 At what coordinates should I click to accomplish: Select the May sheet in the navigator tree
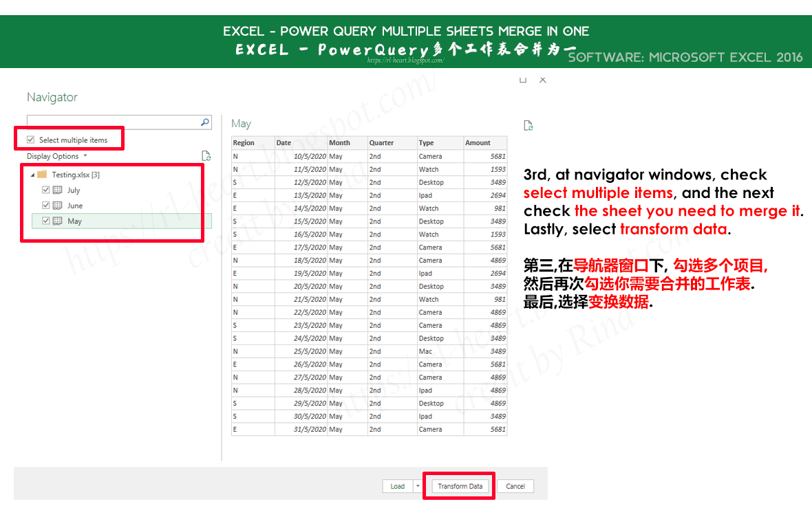(x=76, y=221)
